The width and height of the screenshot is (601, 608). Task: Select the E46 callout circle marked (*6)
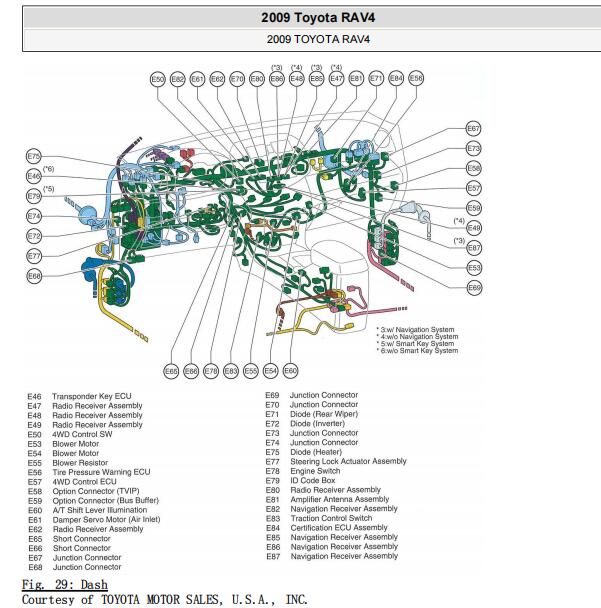pyautogui.click(x=34, y=176)
